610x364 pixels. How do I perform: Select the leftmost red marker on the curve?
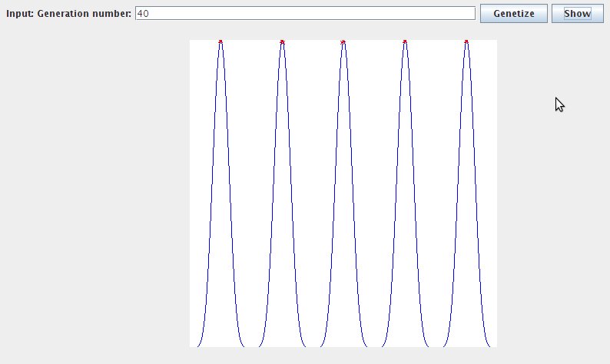click(220, 41)
